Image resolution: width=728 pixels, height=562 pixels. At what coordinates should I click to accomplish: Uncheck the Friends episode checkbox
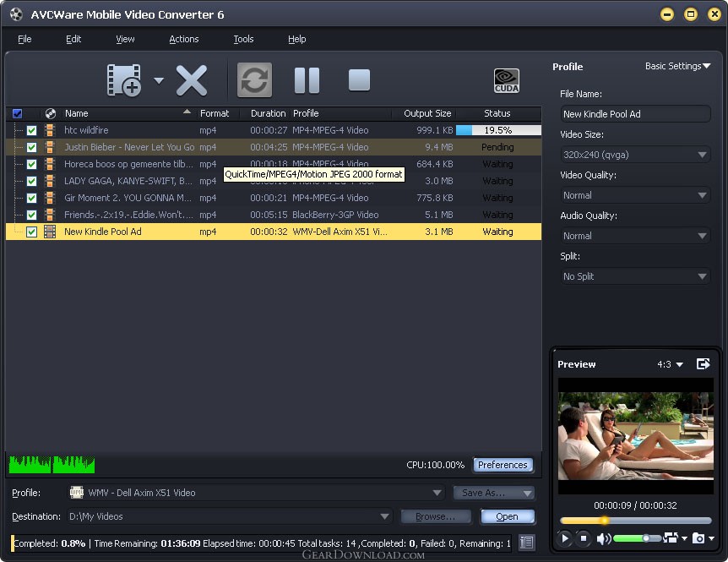[31, 215]
